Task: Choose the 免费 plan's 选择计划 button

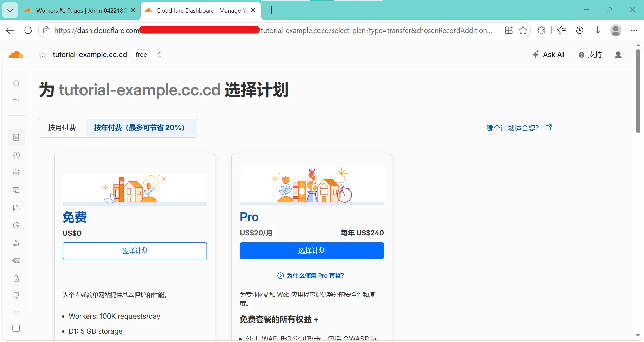Action: coord(135,251)
